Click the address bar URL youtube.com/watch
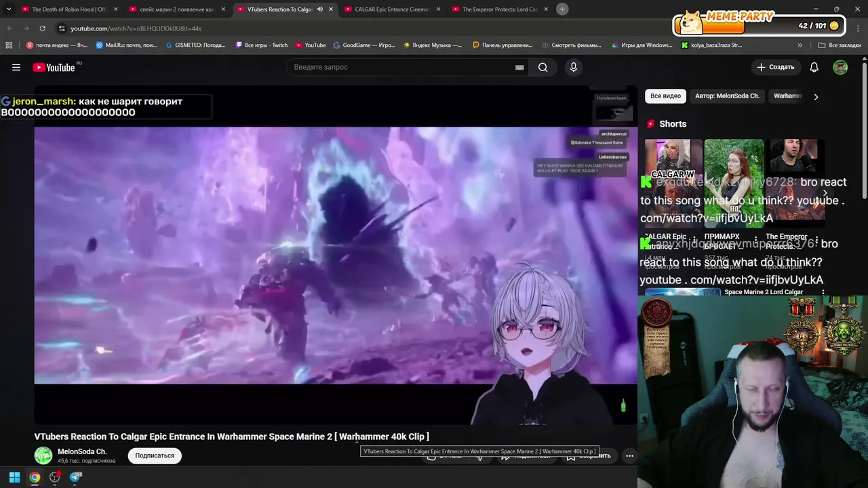 (136, 28)
